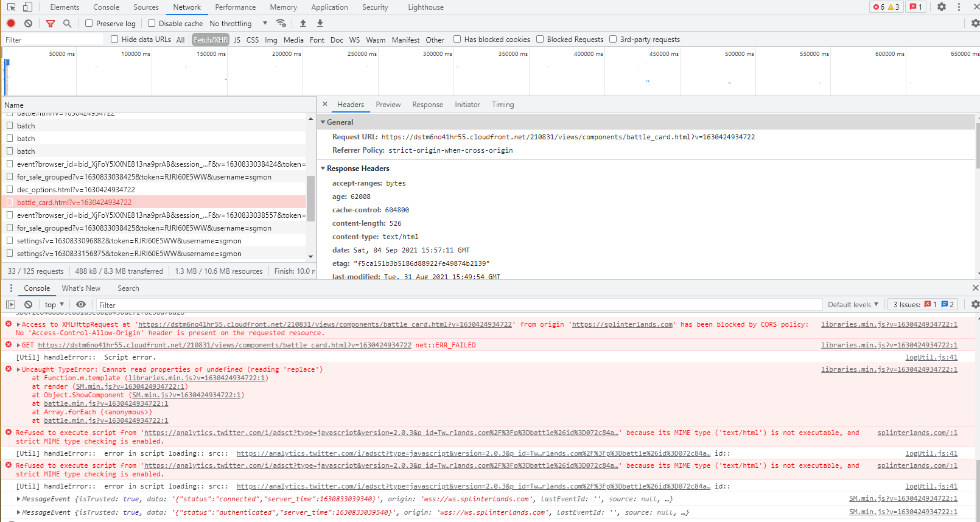This screenshot has height=522, width=980.
Task: Open network panel settings gear
Action: pyautogui.click(x=975, y=23)
